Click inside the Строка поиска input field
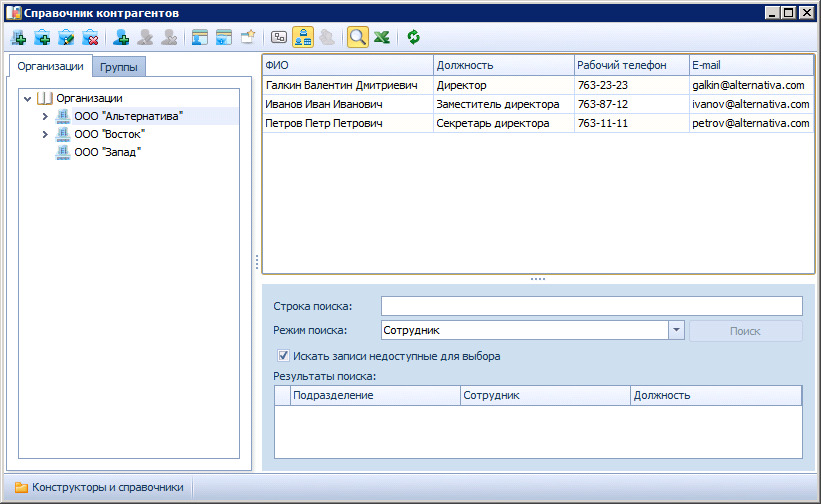Image resolution: width=821 pixels, height=504 pixels. coord(591,306)
